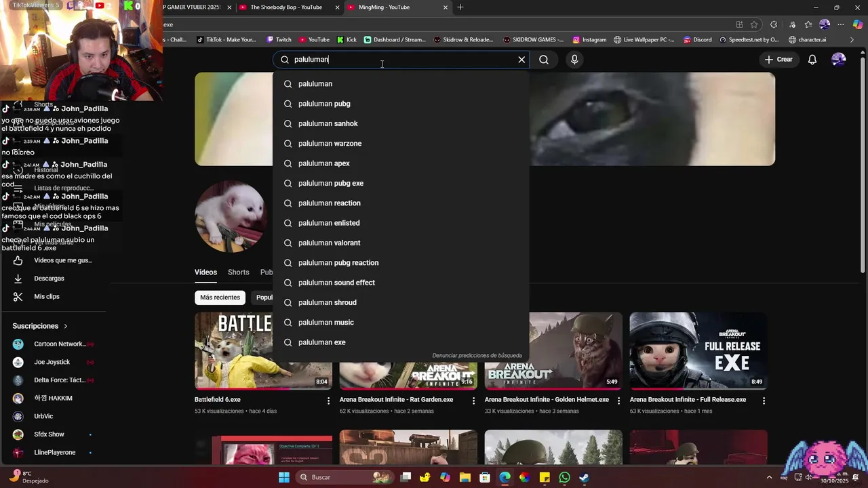Open more options for Rat Garden.exe video
The height and width of the screenshot is (488, 868).
click(x=473, y=401)
